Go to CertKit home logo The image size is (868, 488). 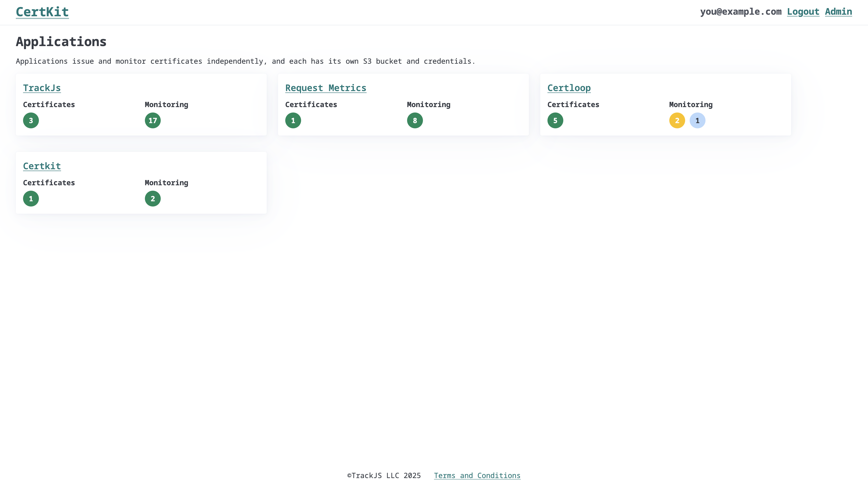(x=42, y=12)
